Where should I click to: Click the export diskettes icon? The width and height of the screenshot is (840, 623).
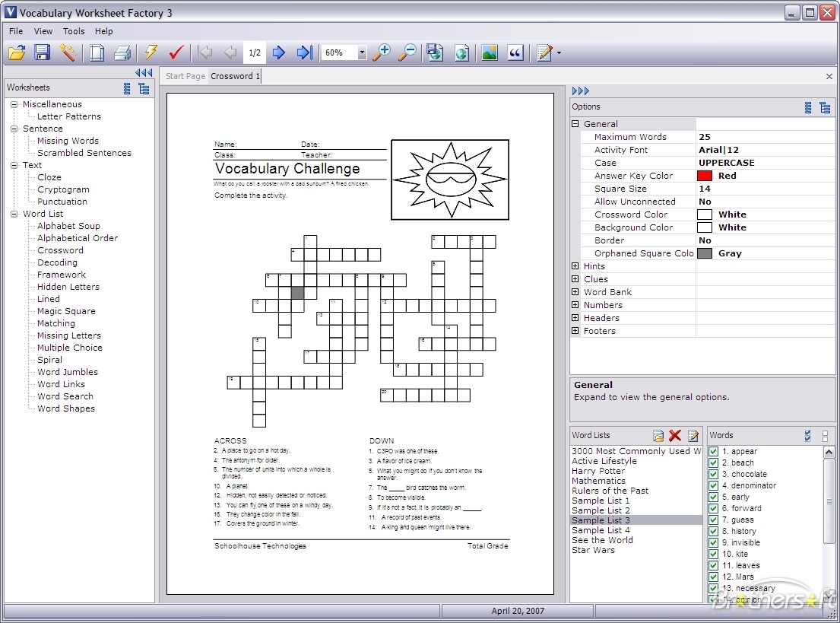click(x=435, y=52)
